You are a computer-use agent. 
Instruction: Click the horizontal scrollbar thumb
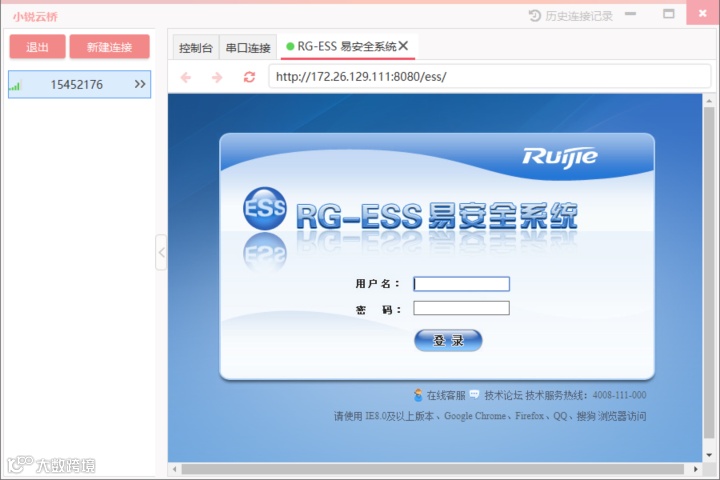(433, 469)
